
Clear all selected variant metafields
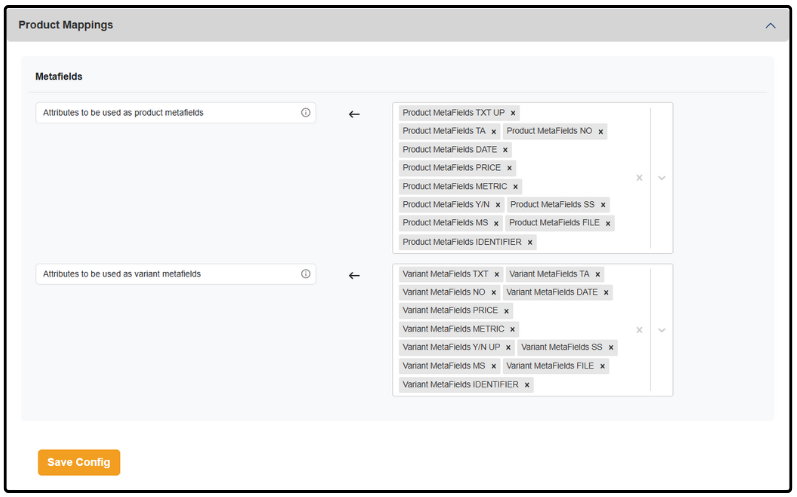pyautogui.click(x=639, y=330)
